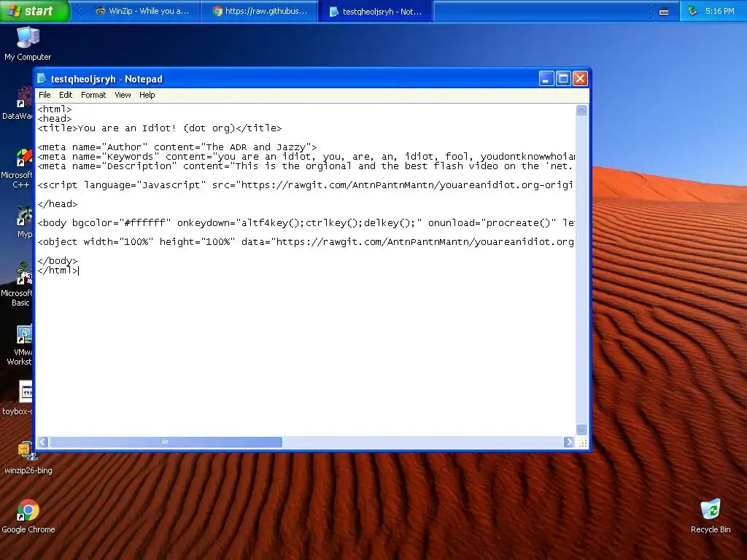Select the Microsoft C++ desktop shortcut
The width and height of the screenshot is (747, 560).
18,168
